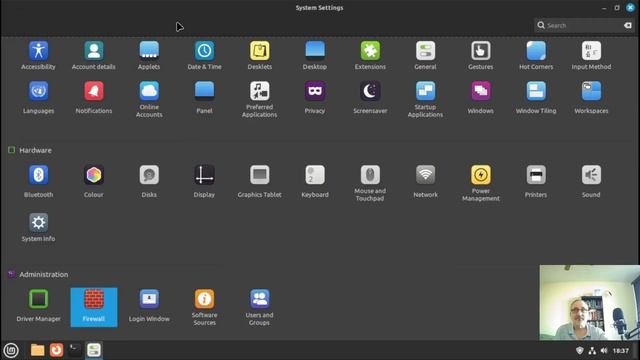This screenshot has height=360, width=640.
Task: Open Network settings
Action: tap(425, 182)
